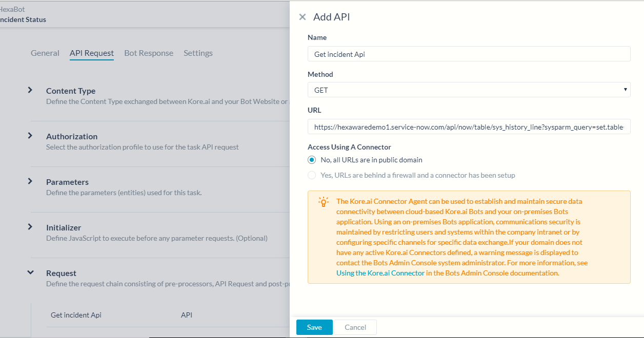Click the Access Using A Connector label
This screenshot has height=338, width=644.
coord(349,147)
